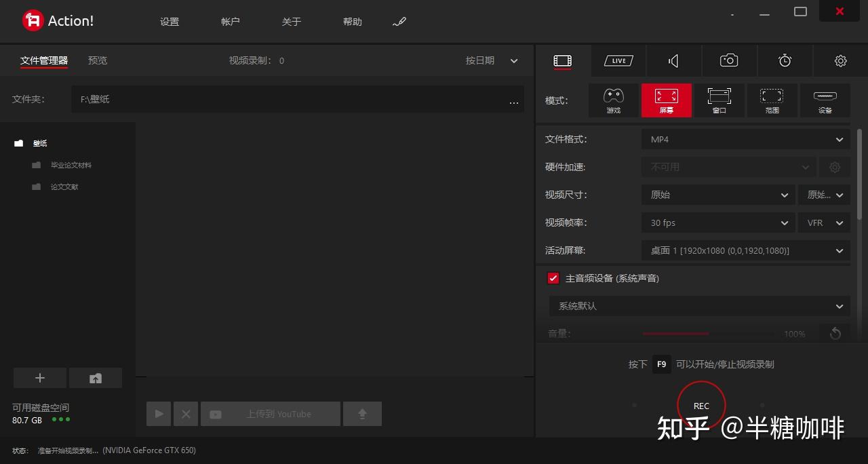
Task: Open the 文件格式 MP4 dropdown
Action: pyautogui.click(x=746, y=139)
